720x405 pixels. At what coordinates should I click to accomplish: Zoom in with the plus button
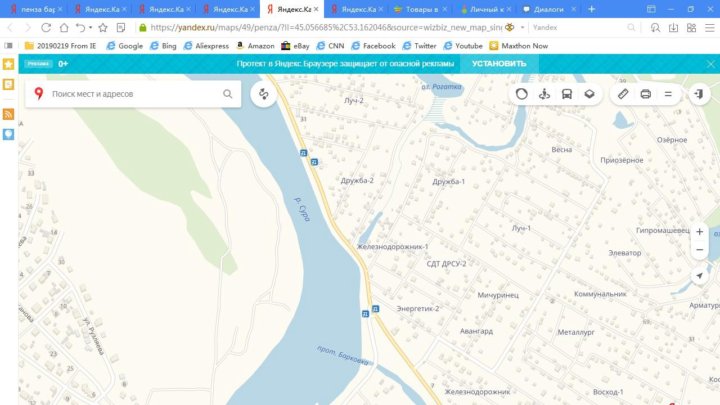699,231
